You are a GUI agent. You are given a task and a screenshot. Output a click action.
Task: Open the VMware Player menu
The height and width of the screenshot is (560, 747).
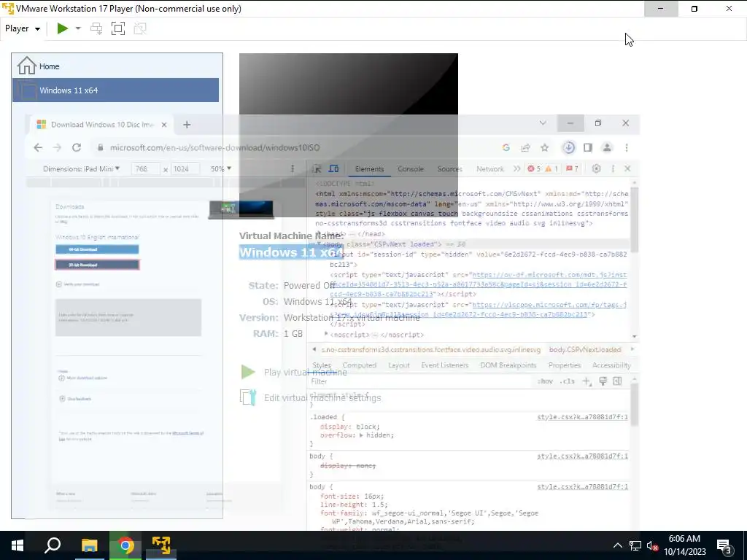23,28
